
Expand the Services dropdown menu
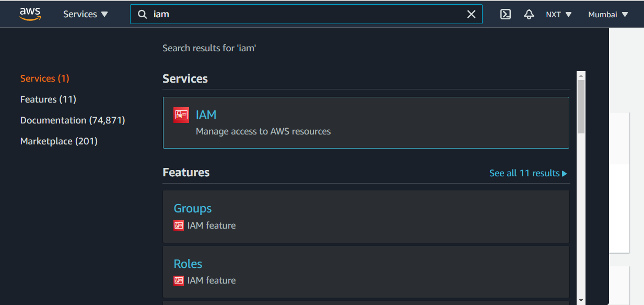coord(86,14)
